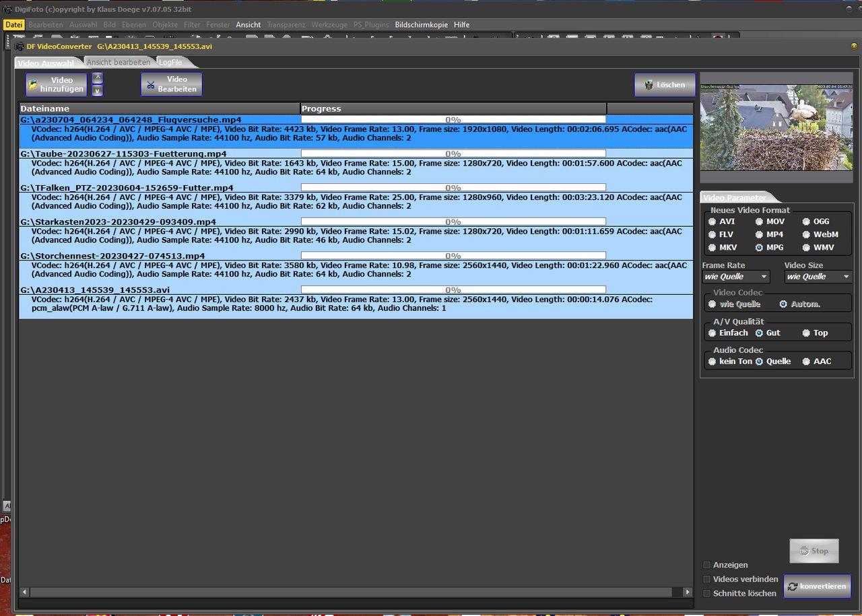Select Taube-20230627-115303-Fuetterung.mp4 in list
Image resolution: width=862 pixels, height=616 pixels.
[123, 154]
